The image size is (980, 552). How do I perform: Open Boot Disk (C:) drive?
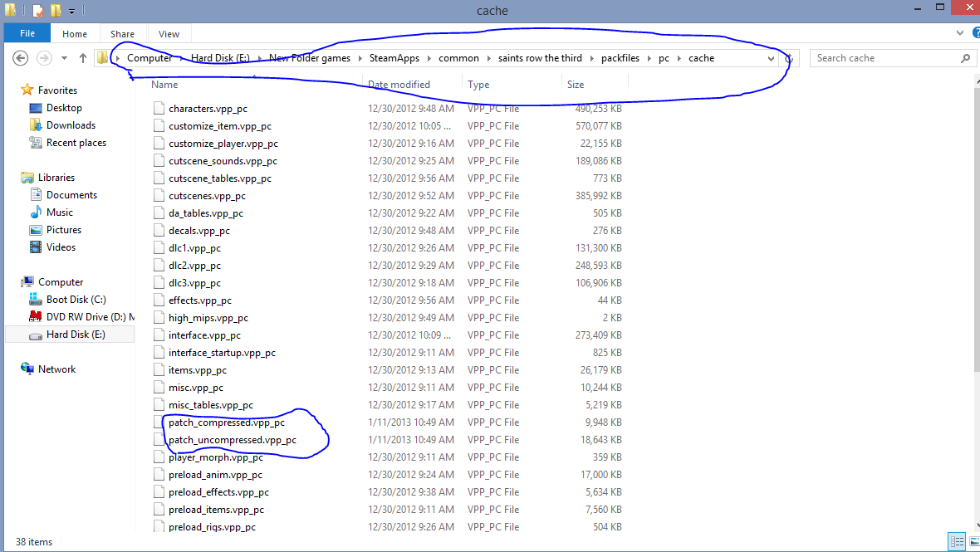76,300
